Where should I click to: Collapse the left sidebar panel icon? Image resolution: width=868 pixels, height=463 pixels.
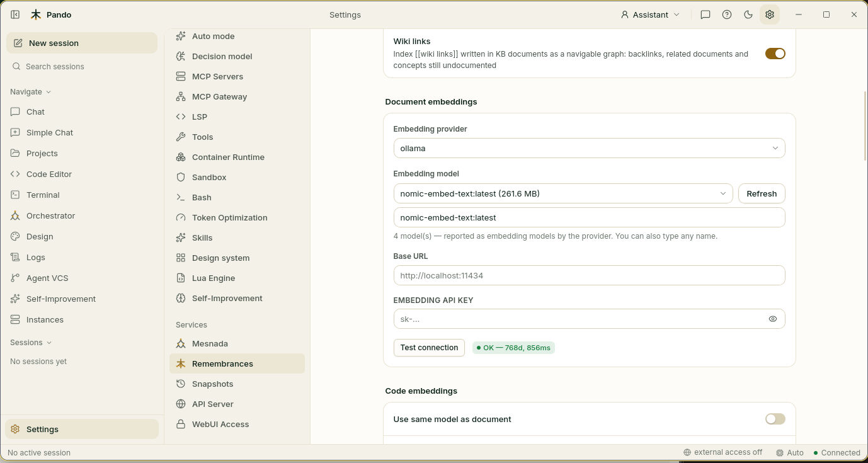tap(15, 14)
